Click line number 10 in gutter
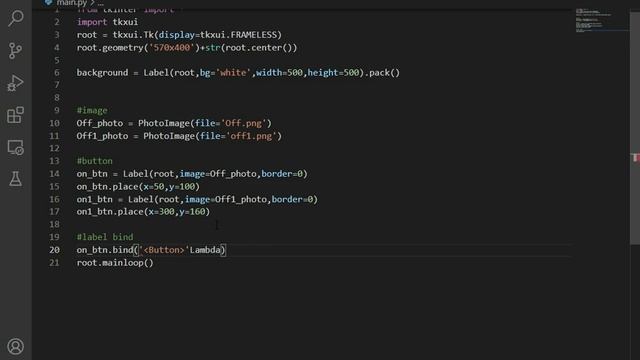This screenshot has height=360, width=640. click(54, 123)
